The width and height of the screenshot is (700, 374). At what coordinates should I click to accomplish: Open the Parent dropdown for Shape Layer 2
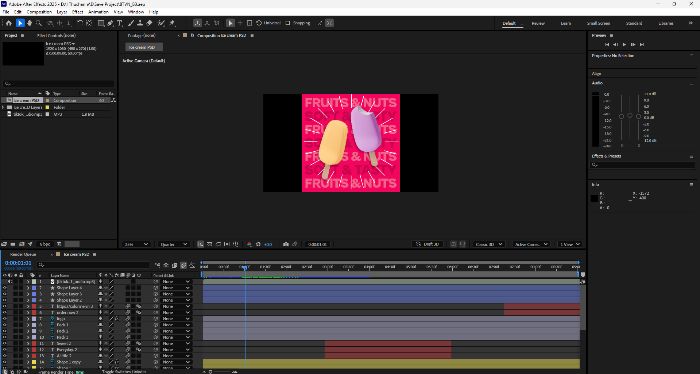click(x=176, y=300)
